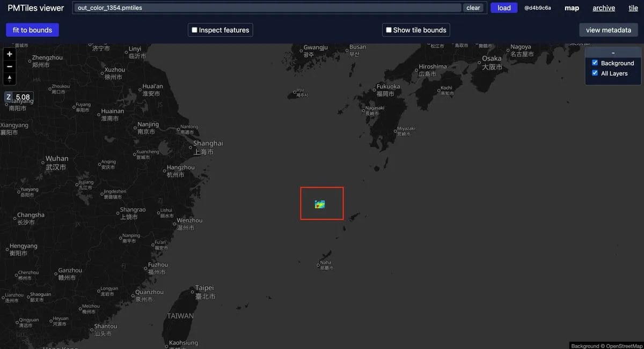Select the map tab
This screenshot has height=349, width=644.
point(572,8)
